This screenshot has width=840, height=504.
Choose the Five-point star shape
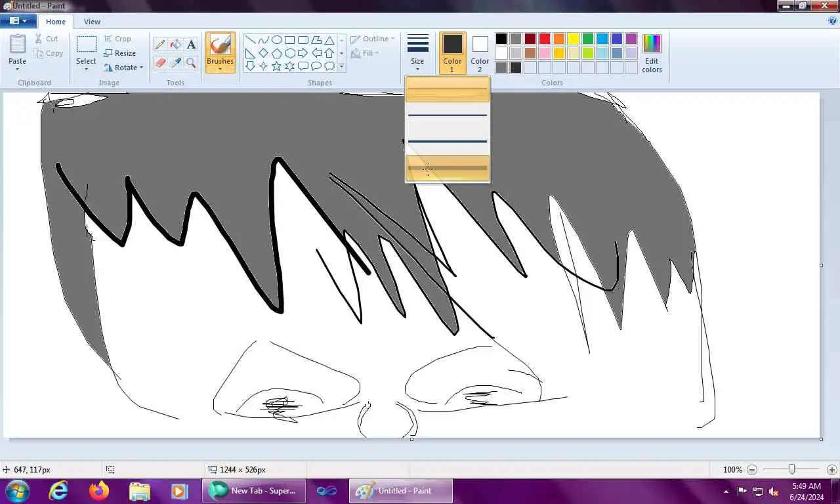[x=276, y=66]
